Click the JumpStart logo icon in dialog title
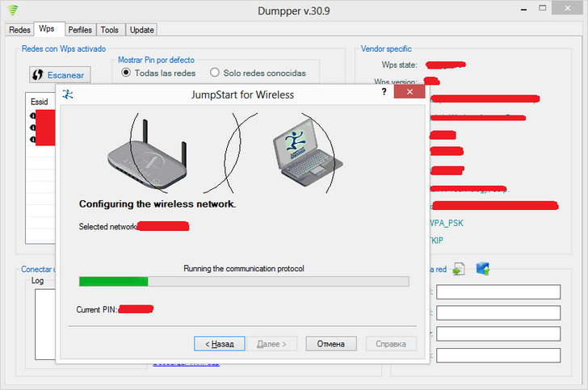Screen dimensions: 588x390 [x=68, y=94]
